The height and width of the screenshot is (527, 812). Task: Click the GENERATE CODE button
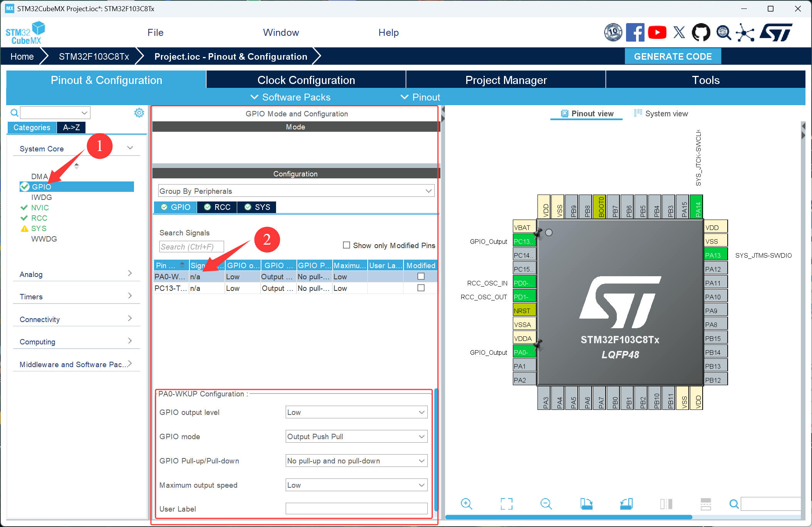pos(672,57)
